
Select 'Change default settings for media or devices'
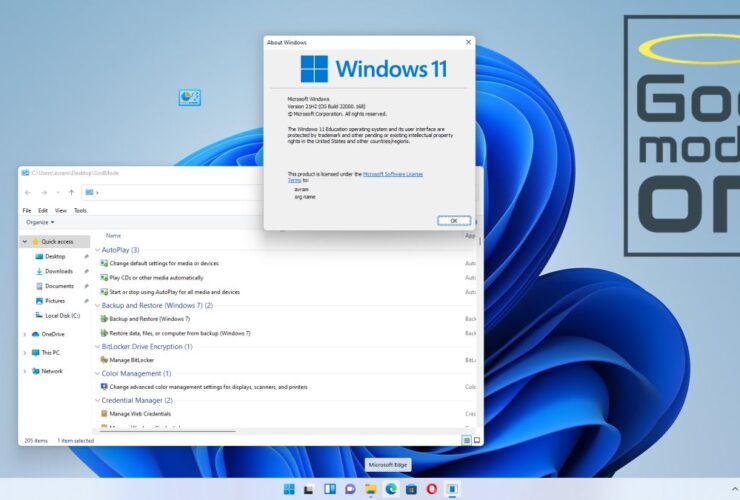point(164,263)
